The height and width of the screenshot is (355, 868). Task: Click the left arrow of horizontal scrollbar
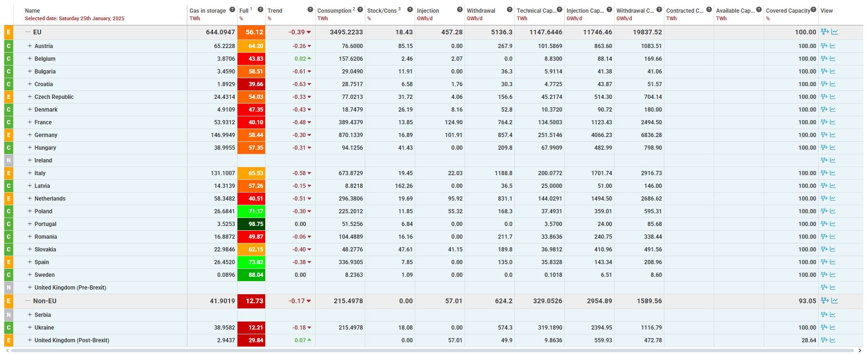8,351
